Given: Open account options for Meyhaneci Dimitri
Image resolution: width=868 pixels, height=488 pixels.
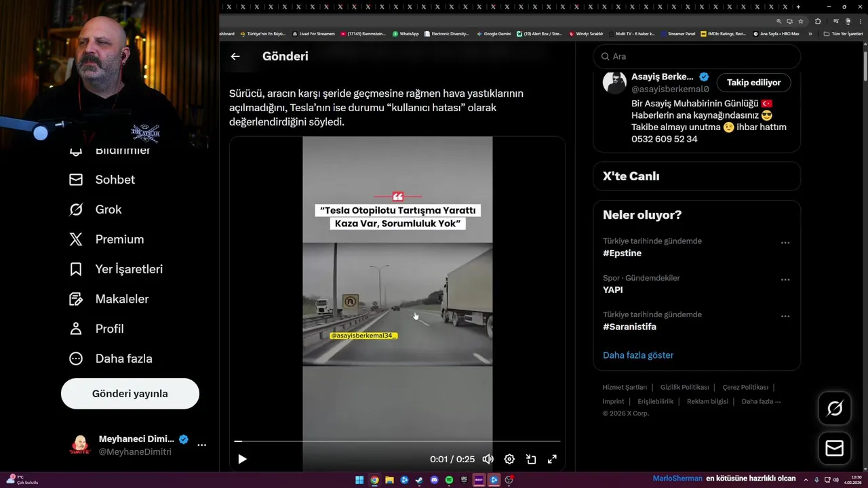Looking at the screenshot, I should (201, 445).
